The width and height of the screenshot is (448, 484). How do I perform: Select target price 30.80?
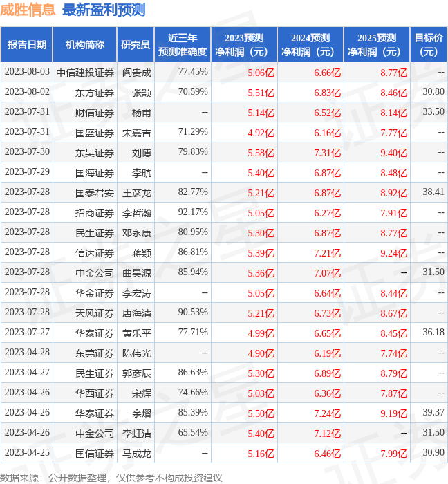pyautogui.click(x=433, y=92)
